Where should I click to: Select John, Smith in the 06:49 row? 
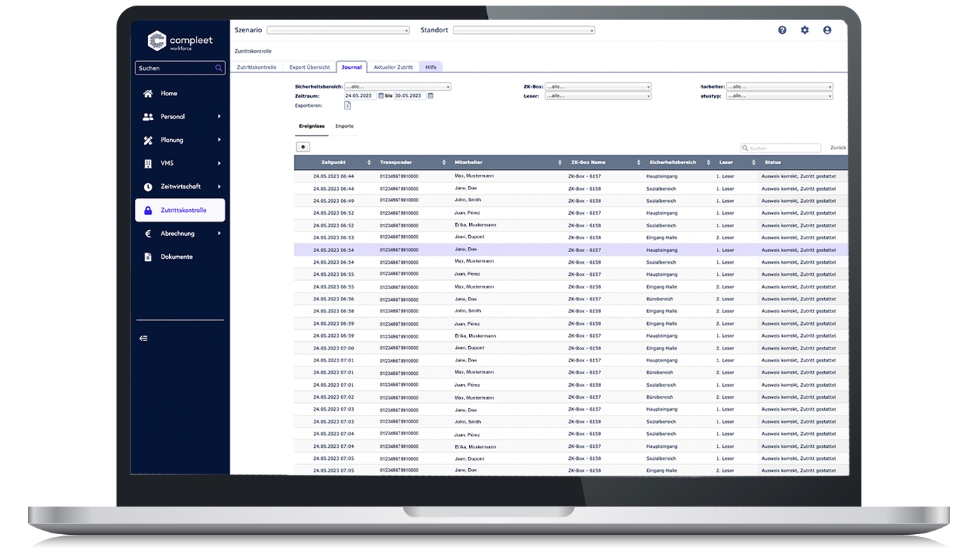tap(468, 200)
